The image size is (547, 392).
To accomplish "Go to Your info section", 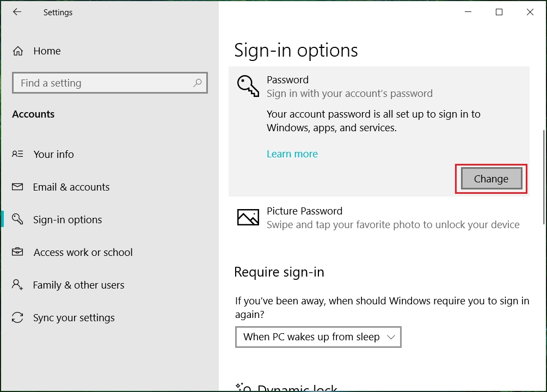I will click(x=53, y=154).
